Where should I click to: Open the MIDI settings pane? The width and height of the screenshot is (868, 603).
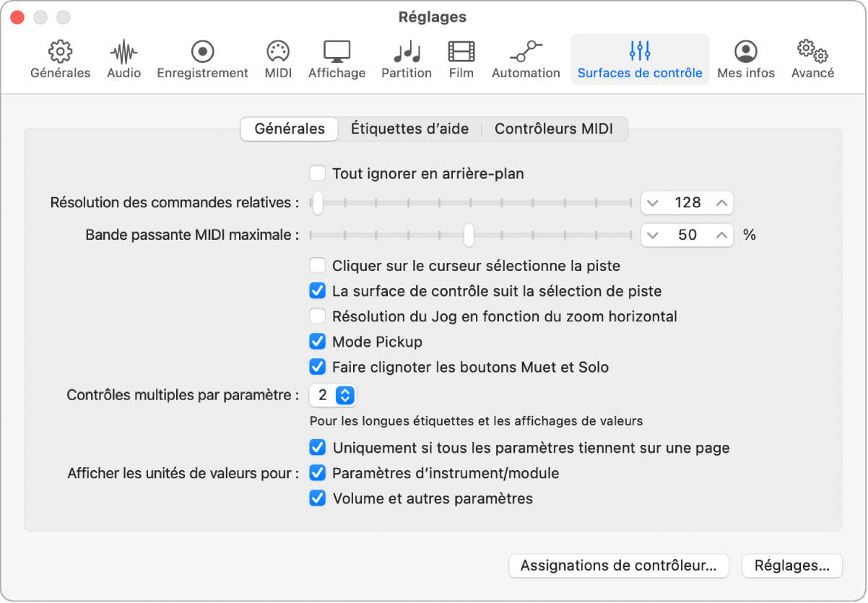click(x=277, y=58)
